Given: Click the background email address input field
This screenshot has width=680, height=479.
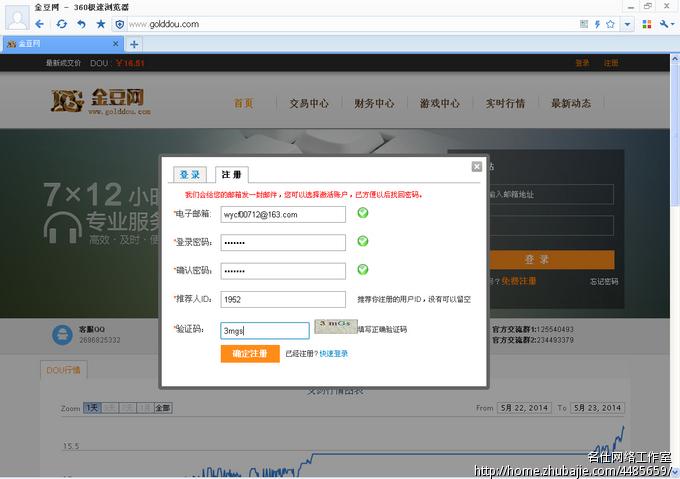Looking at the screenshot, I should [551, 194].
